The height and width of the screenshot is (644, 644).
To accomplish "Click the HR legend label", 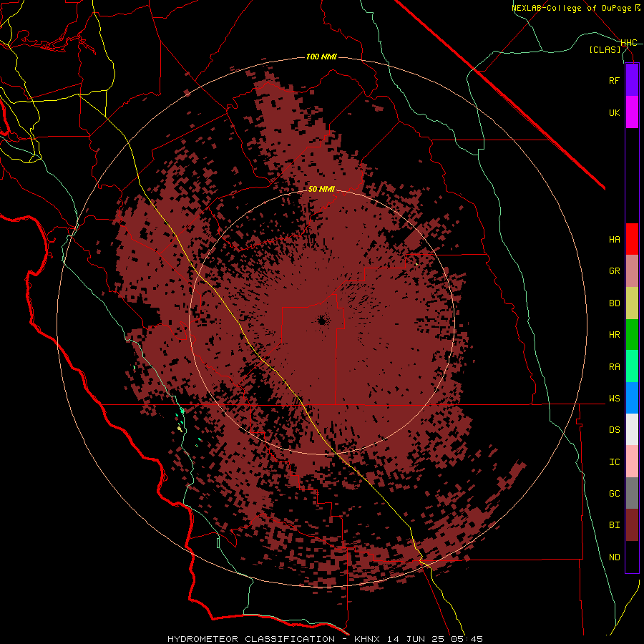I will coord(614,335).
